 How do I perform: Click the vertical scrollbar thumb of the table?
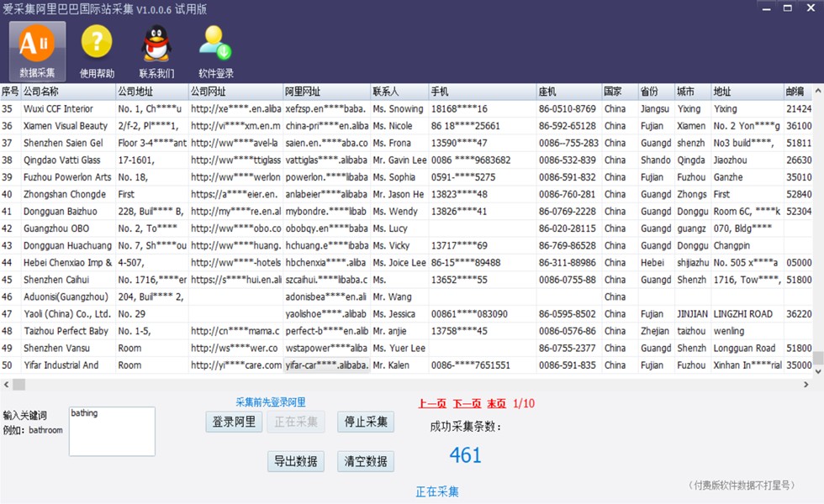click(817, 358)
